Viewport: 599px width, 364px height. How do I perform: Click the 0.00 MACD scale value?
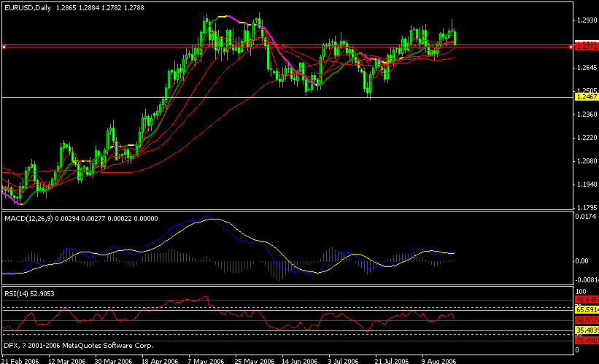click(x=581, y=261)
